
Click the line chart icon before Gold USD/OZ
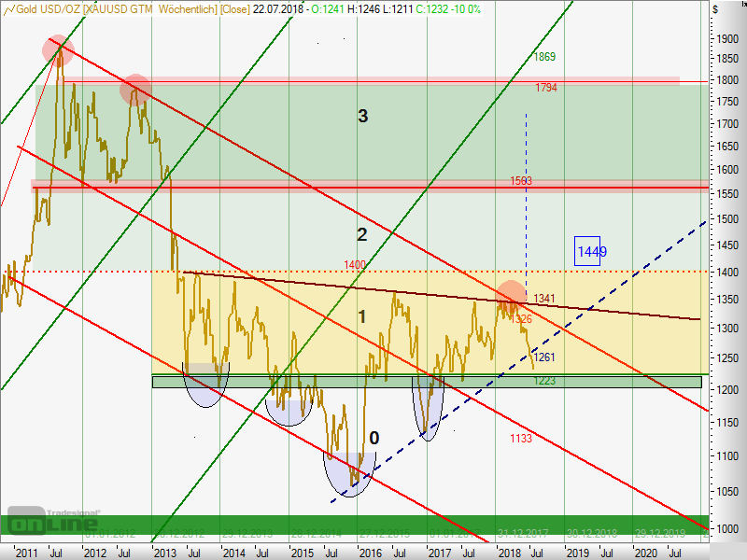tap(9, 8)
